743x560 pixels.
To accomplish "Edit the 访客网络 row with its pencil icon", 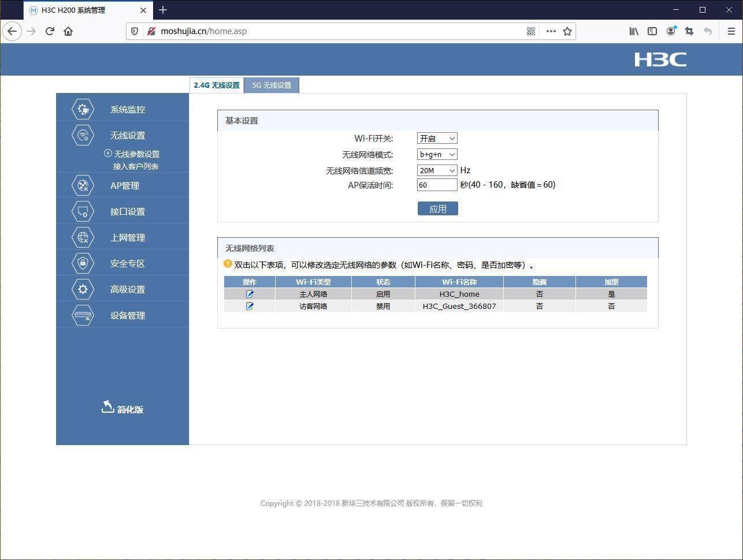I will [x=250, y=306].
